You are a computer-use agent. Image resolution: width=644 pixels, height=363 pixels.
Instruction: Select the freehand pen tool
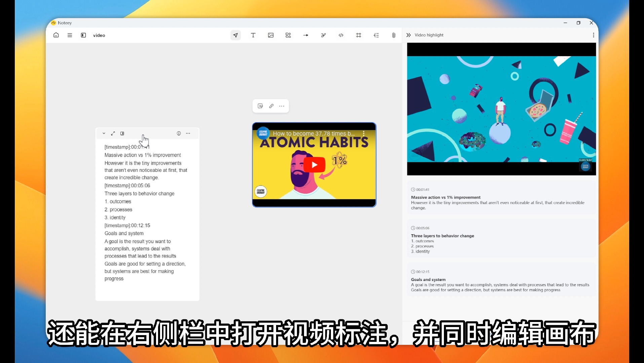(x=323, y=35)
